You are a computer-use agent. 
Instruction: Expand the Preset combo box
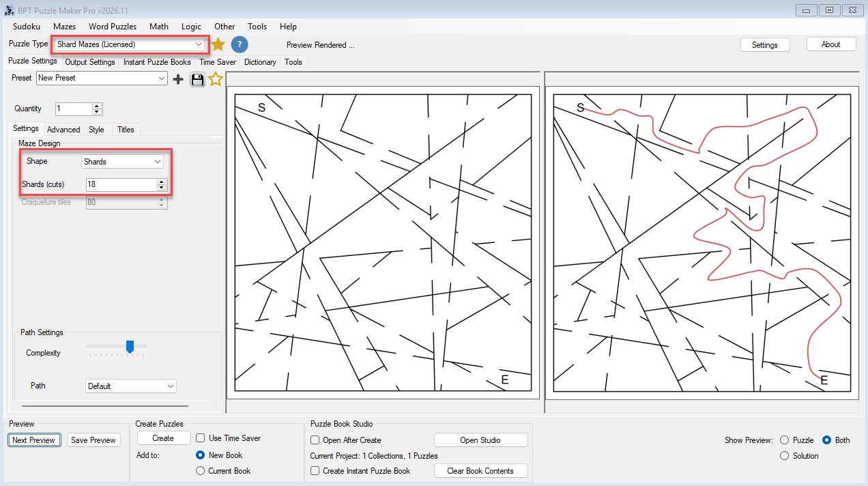(x=102, y=78)
